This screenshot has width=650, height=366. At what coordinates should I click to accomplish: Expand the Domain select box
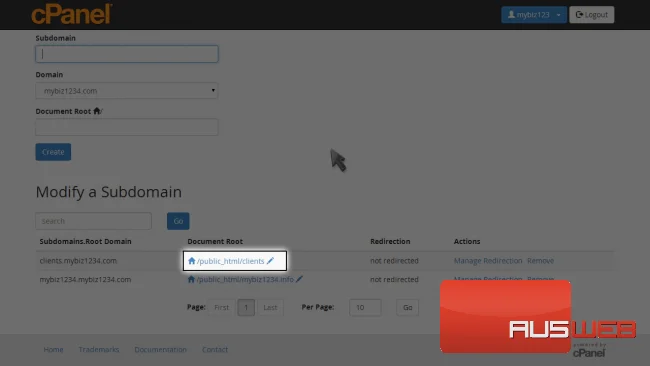(126, 91)
